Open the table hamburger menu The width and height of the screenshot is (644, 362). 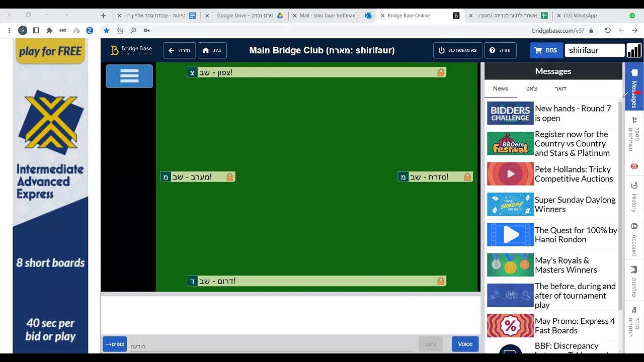(129, 76)
